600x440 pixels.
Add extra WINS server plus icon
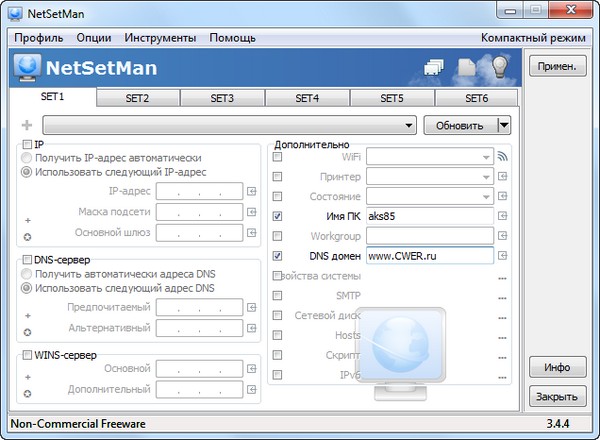[28, 377]
